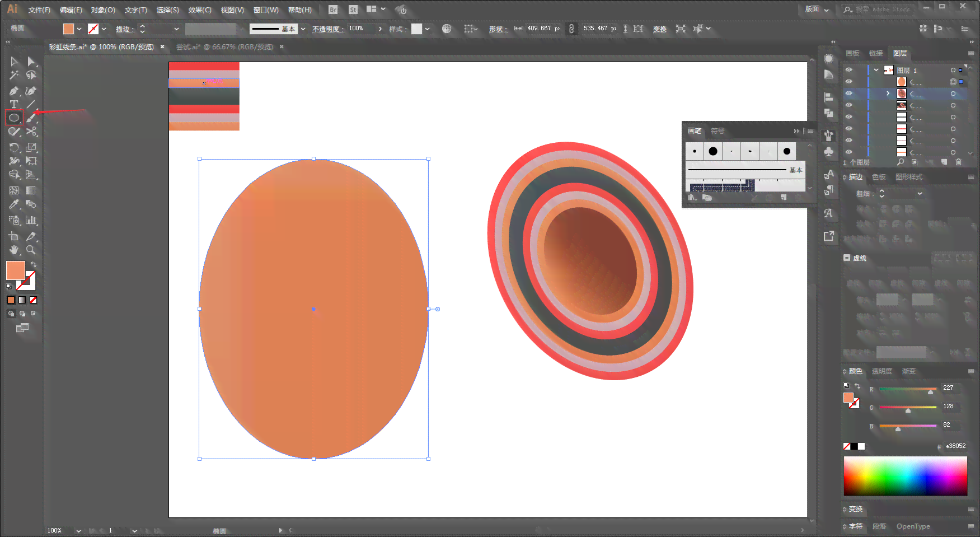
Task: Open the brush definition 基本 dropdown
Action: coord(303,29)
